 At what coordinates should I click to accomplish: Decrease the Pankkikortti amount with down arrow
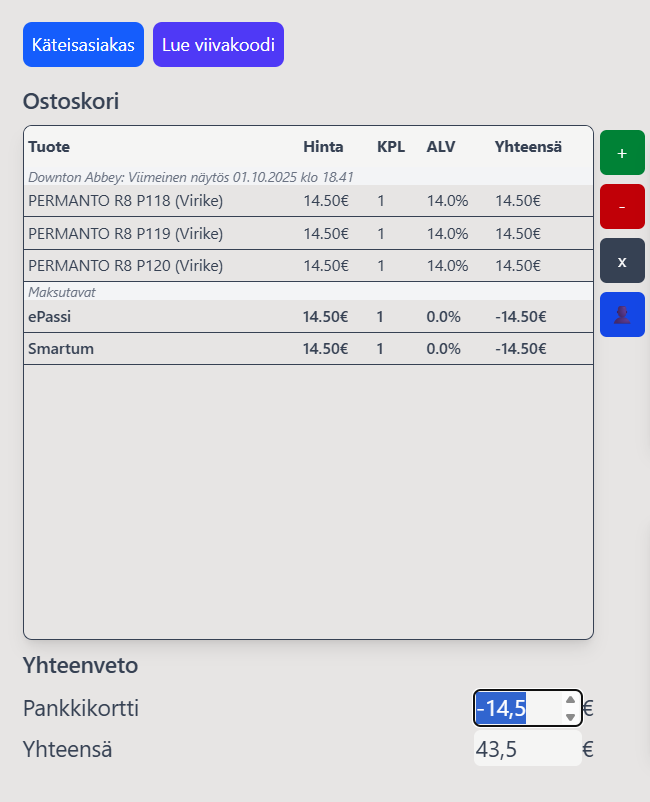point(570,716)
